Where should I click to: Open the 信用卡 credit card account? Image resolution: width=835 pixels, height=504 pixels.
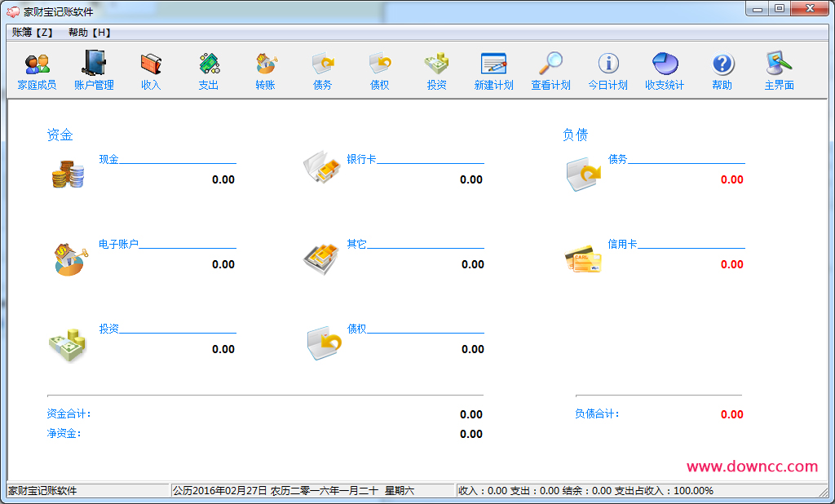pos(581,259)
